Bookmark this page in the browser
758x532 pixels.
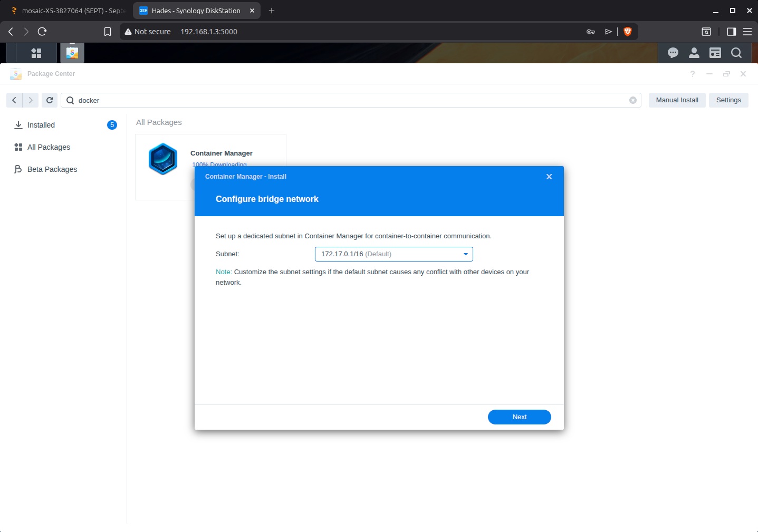108,32
